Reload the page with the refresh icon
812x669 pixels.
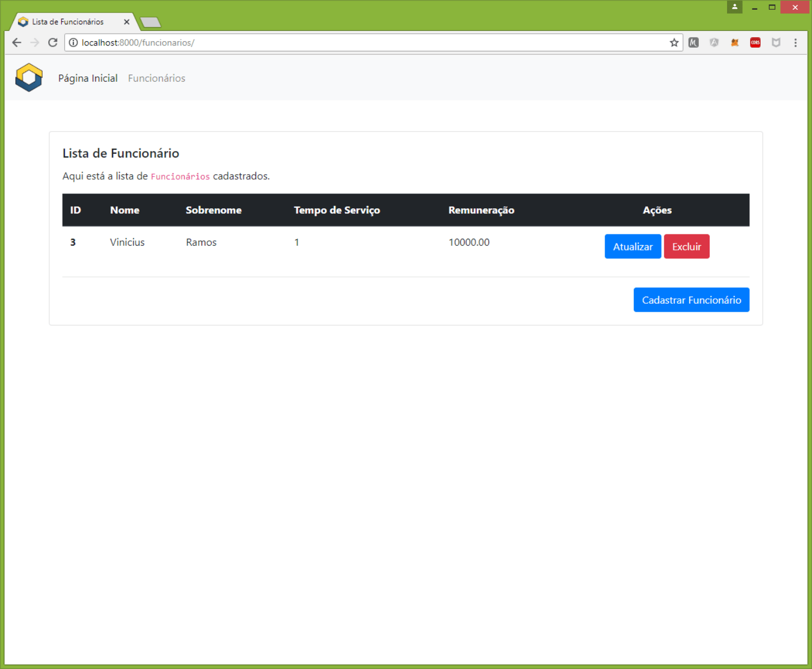(53, 42)
